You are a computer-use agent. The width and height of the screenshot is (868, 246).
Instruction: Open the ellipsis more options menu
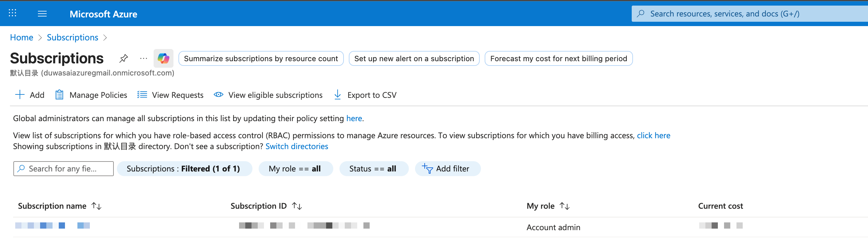point(144,59)
